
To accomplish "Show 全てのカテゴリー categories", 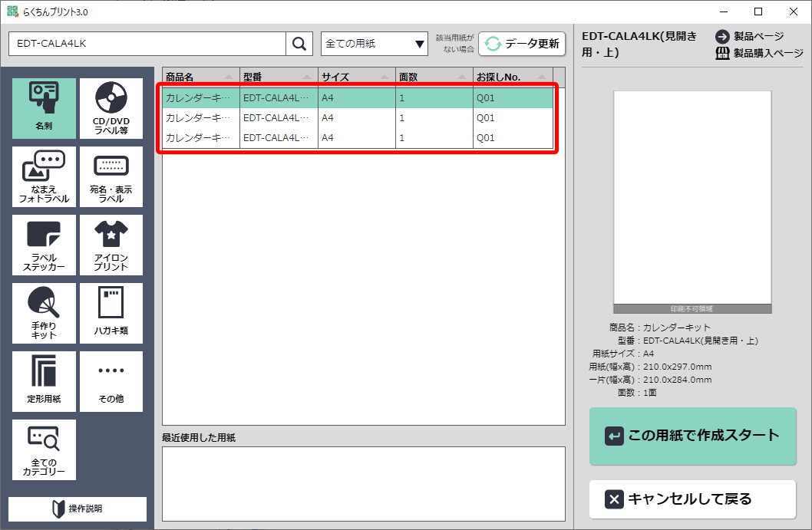I will 44,449.
